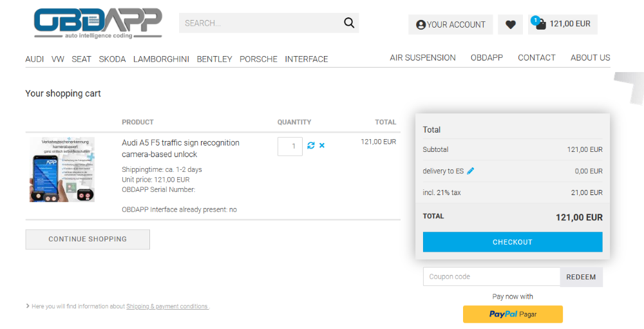644x329 pixels.
Task: Open the SEAT menu
Action: [x=81, y=59]
